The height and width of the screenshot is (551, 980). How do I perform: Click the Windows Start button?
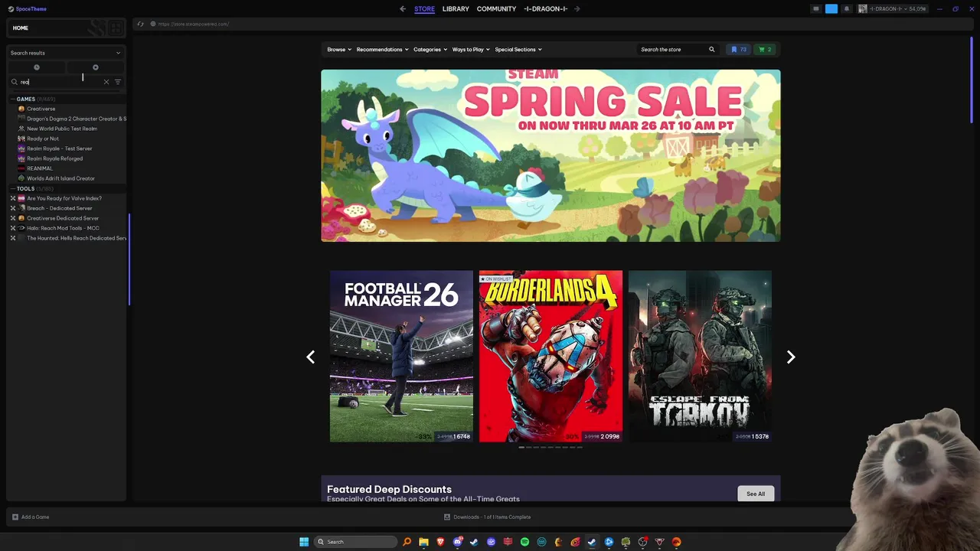click(x=304, y=542)
